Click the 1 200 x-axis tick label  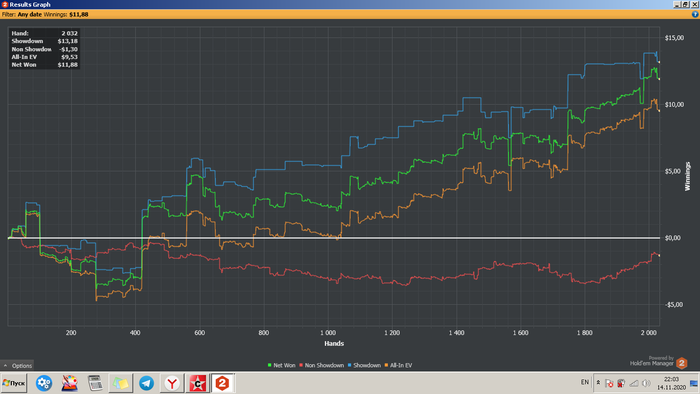(392, 333)
